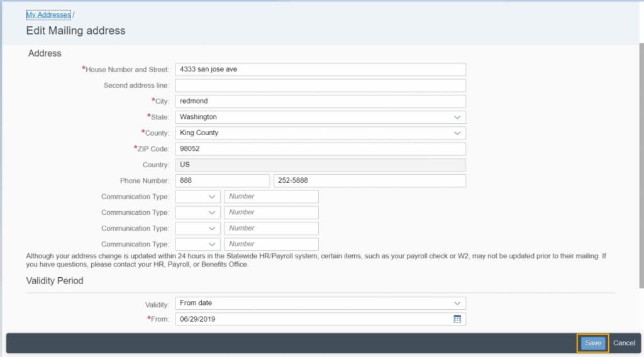Expand the State dropdown
644x357 pixels.
click(457, 117)
